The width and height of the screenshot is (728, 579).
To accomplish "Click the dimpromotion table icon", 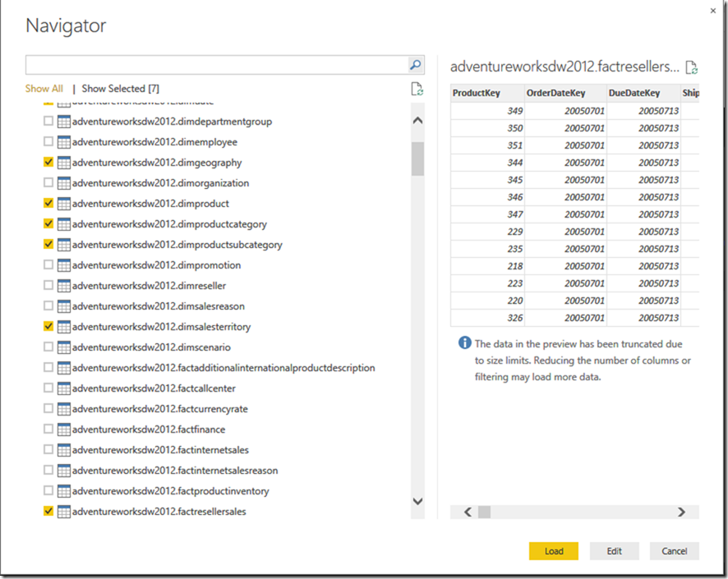I will click(63, 265).
